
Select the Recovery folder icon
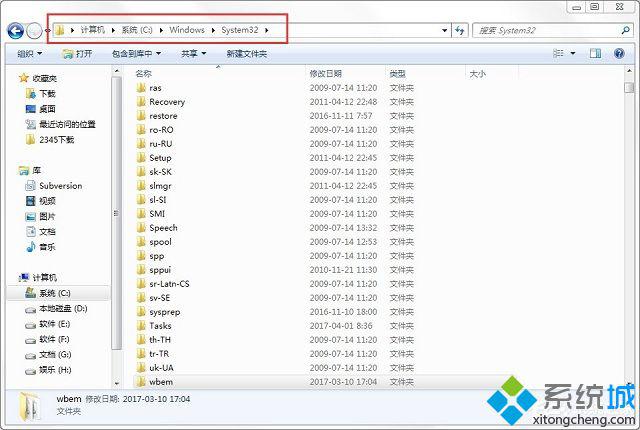pos(141,102)
